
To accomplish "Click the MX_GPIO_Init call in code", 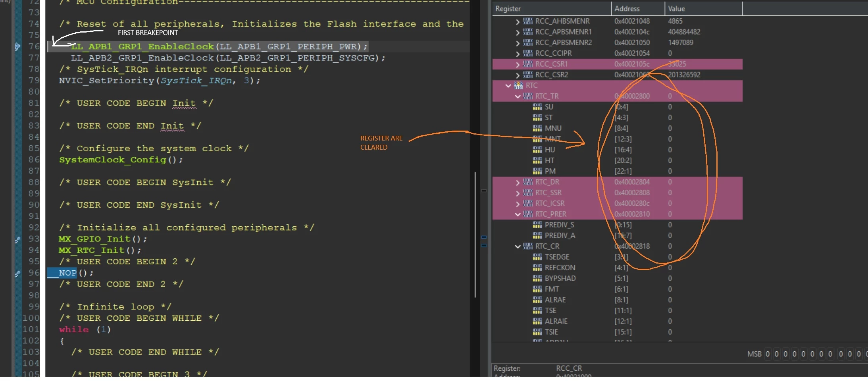I will (x=103, y=239).
